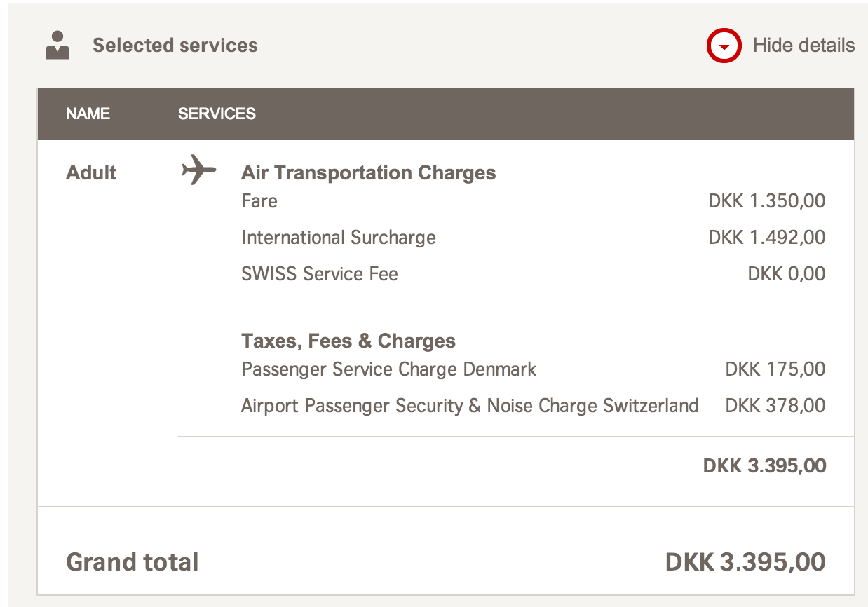868x607 pixels.
Task: Collapse details using red circle arrow
Action: pyautogui.click(x=724, y=47)
